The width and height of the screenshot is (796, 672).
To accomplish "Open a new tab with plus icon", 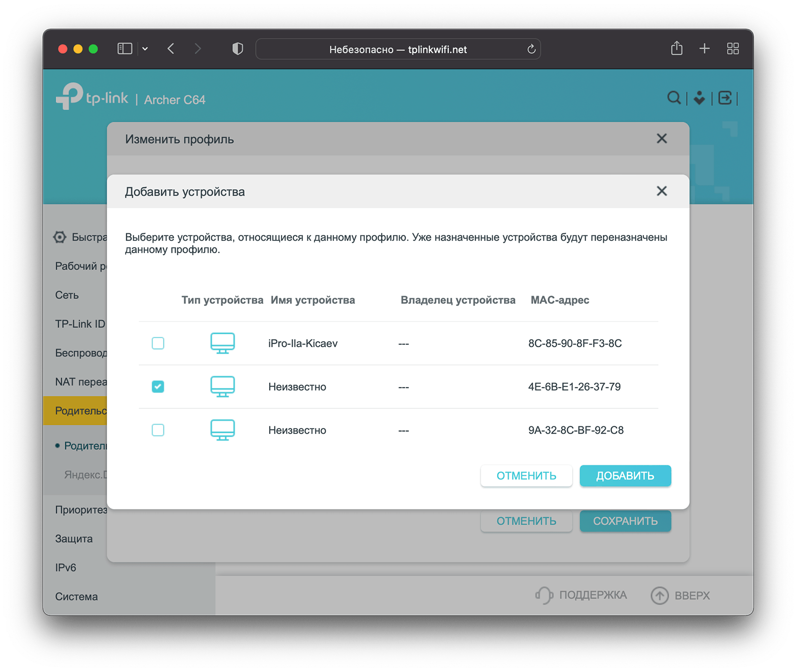I will (704, 49).
